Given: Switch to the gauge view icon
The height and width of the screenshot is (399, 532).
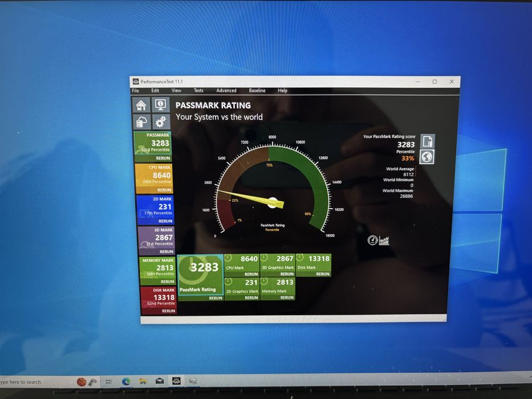Looking at the screenshot, I should pyautogui.click(x=372, y=240).
